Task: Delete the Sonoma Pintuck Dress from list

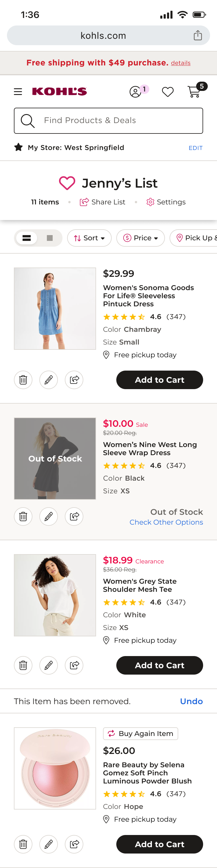Action: point(23,380)
